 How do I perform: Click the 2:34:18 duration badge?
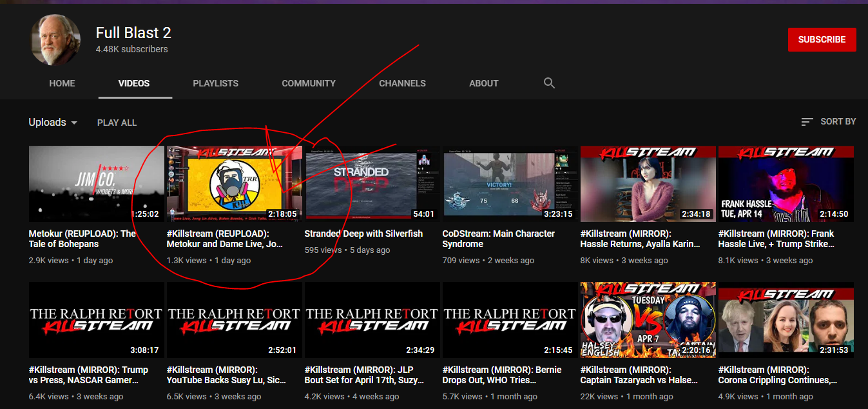695,214
